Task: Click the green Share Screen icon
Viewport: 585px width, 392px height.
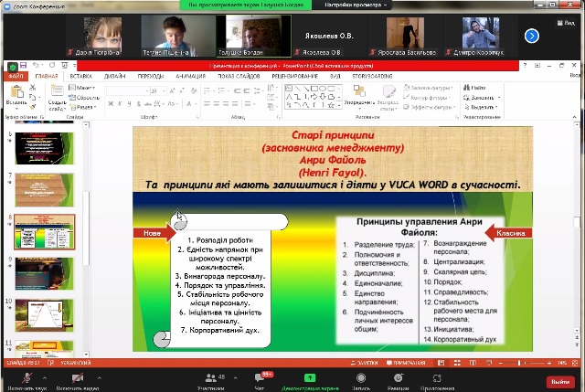Action: (310, 376)
